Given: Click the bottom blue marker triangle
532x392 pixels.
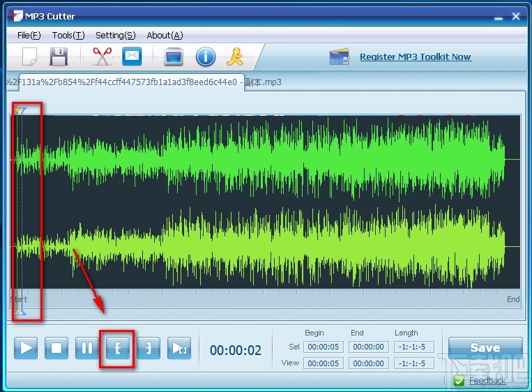Looking at the screenshot, I should (22, 312).
